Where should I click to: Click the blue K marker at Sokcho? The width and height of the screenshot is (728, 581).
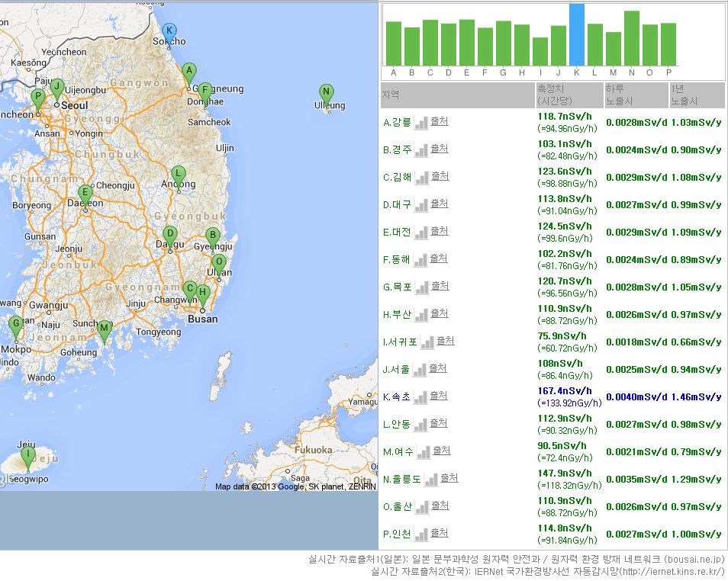click(x=169, y=31)
